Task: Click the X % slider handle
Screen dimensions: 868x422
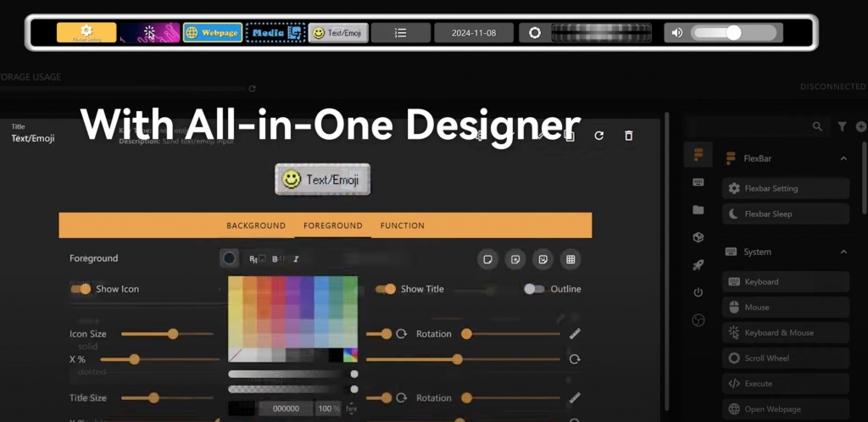Action: [134, 359]
